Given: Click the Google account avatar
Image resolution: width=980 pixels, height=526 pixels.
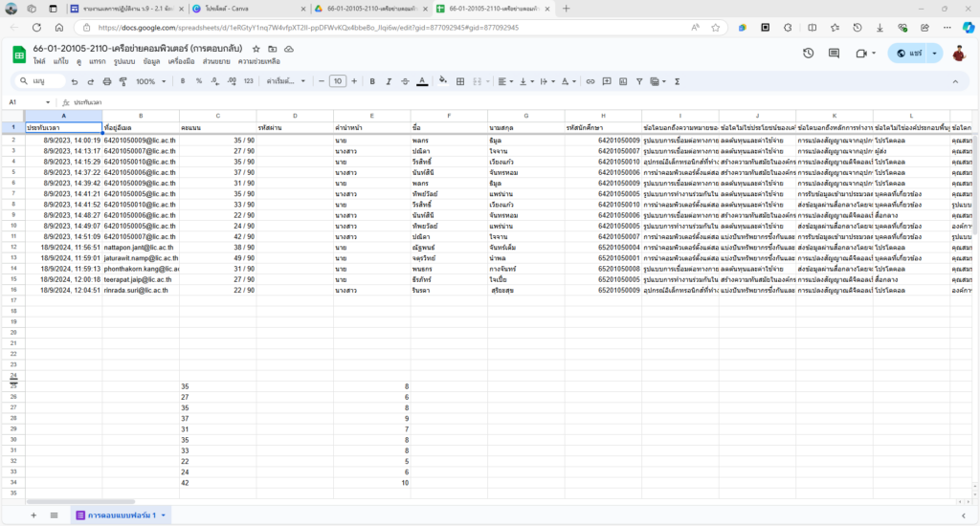Looking at the screenshot, I should point(959,54).
